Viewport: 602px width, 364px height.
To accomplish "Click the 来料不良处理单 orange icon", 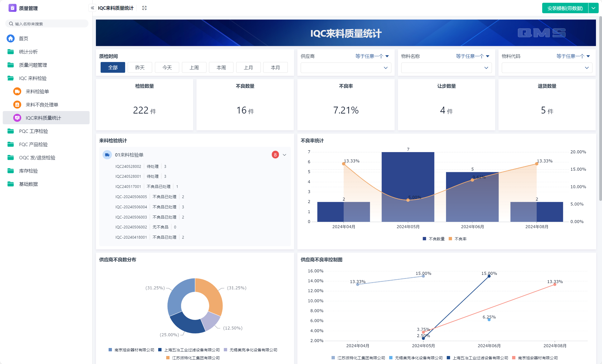I will tap(17, 105).
